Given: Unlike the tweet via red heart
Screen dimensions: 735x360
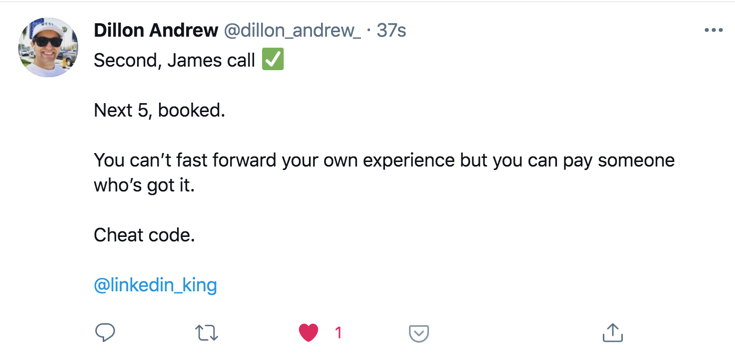Looking at the screenshot, I should click(308, 333).
